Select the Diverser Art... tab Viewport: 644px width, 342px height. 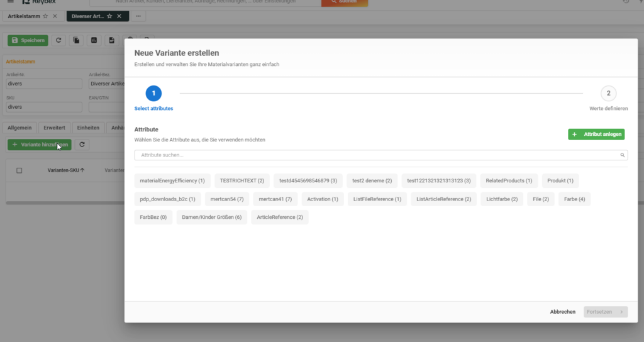point(87,16)
